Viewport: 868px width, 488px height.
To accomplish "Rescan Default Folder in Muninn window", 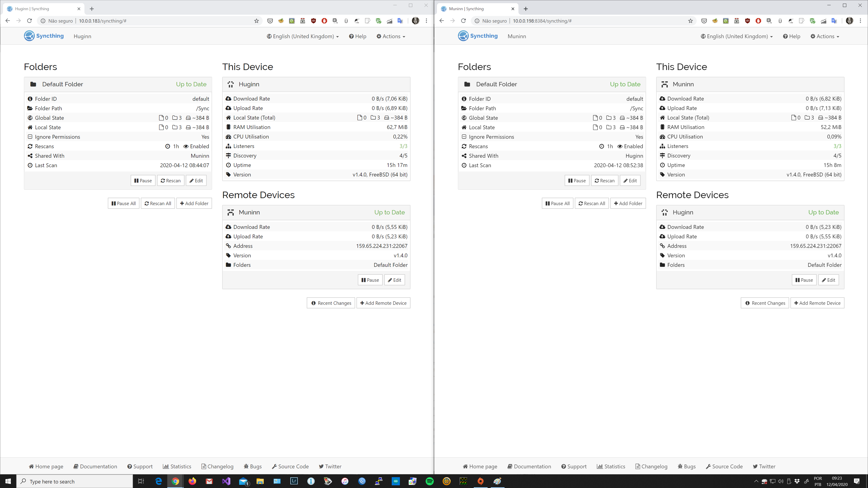I will point(604,181).
